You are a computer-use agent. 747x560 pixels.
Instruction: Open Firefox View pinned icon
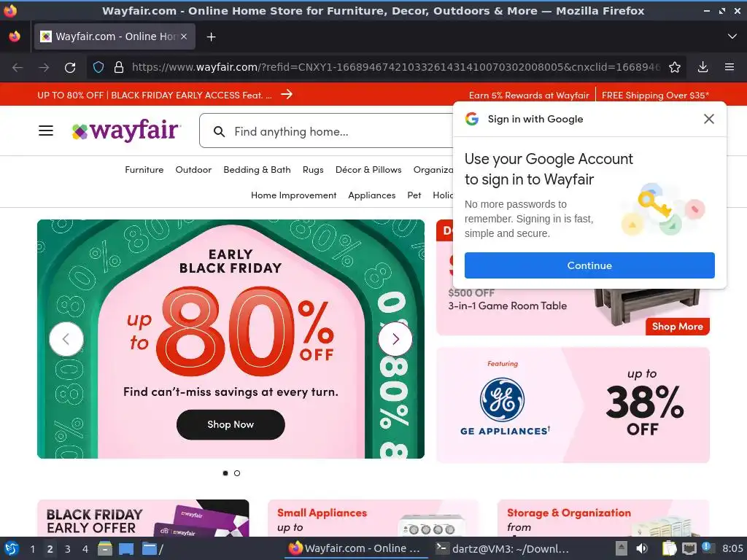15,36
